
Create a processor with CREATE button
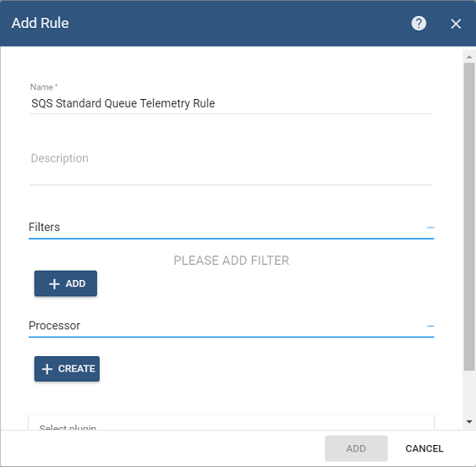67,369
